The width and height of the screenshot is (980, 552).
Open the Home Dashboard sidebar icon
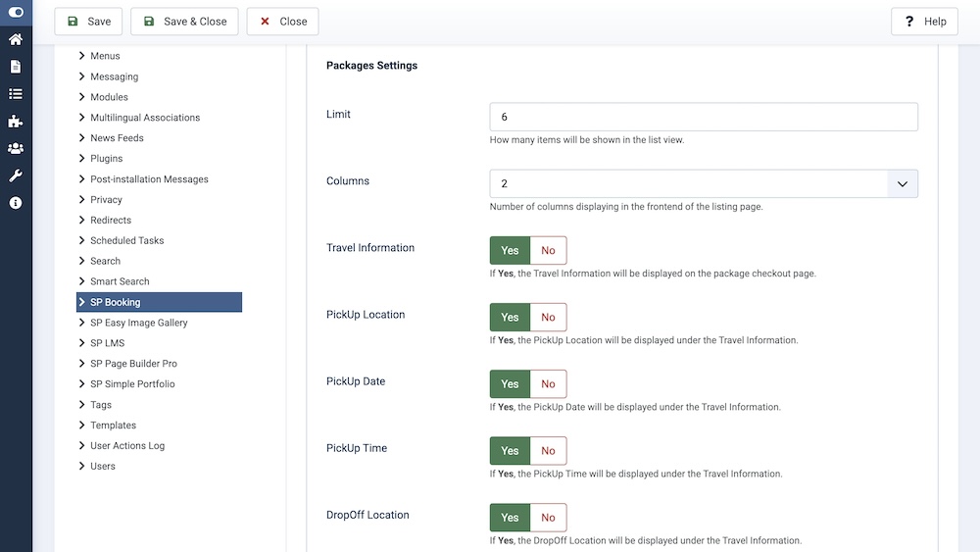[x=16, y=40]
